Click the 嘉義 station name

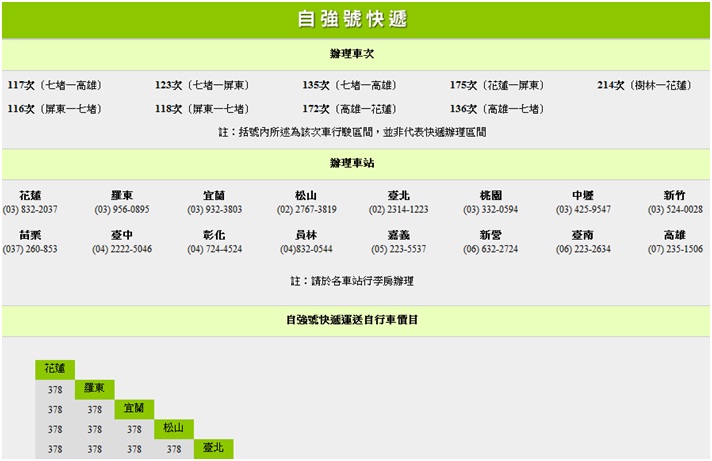(x=399, y=235)
